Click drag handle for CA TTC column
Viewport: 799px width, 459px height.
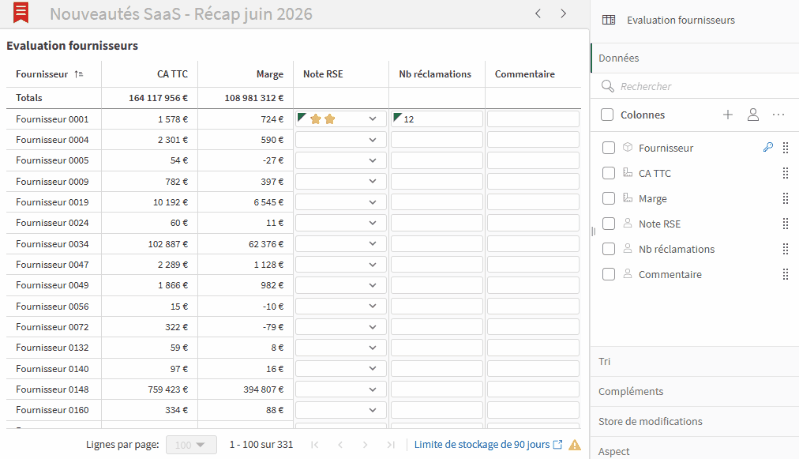(785, 173)
